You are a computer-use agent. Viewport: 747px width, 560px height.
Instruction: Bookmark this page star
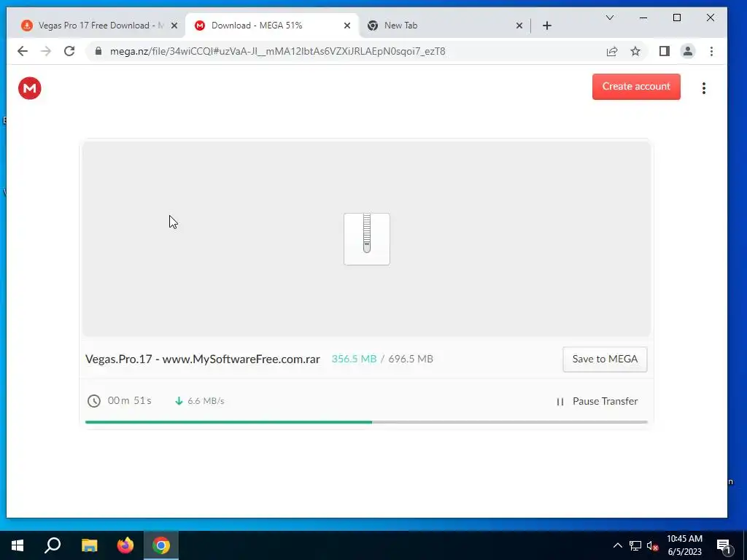[x=635, y=52]
